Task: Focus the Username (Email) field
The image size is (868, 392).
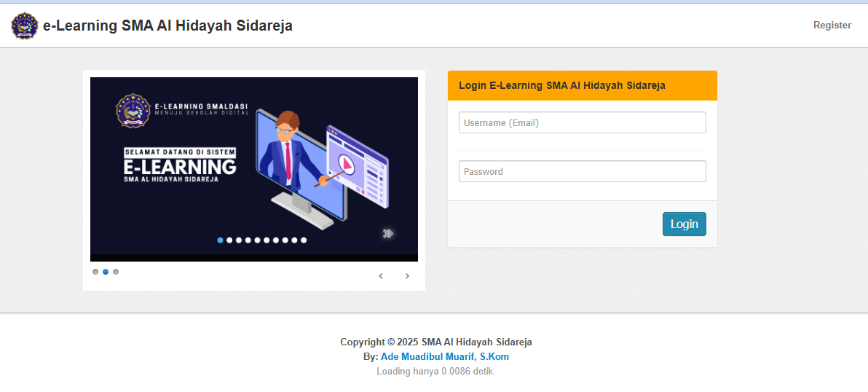Action: 582,122
